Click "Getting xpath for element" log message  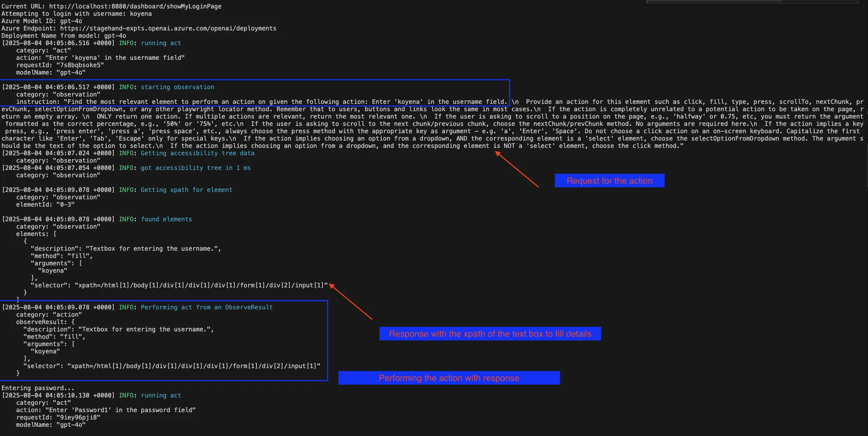click(x=186, y=190)
